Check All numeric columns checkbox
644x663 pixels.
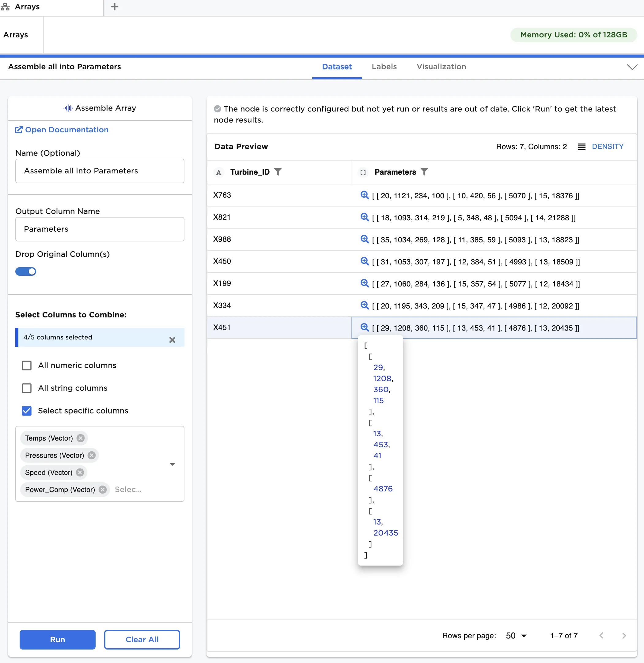point(27,365)
